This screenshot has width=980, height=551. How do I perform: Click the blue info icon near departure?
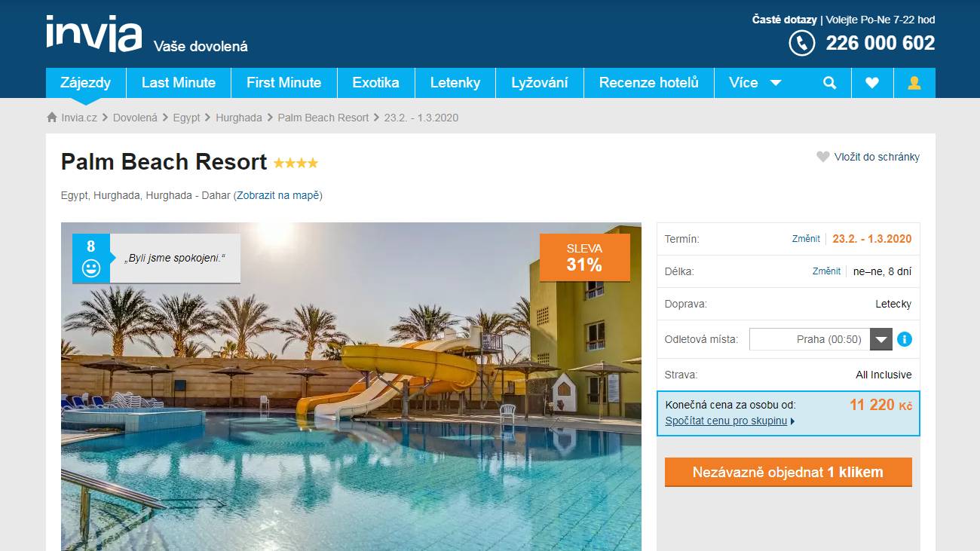[905, 339]
